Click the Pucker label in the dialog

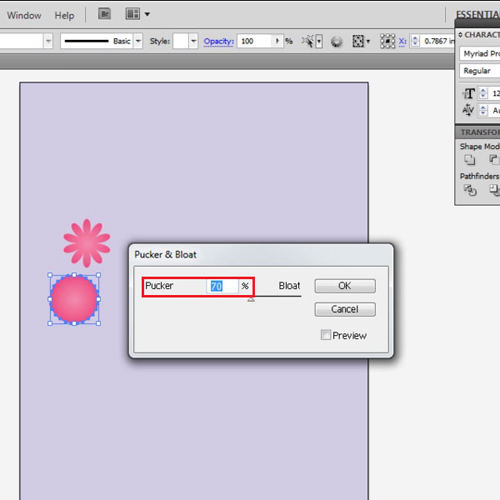pos(159,286)
